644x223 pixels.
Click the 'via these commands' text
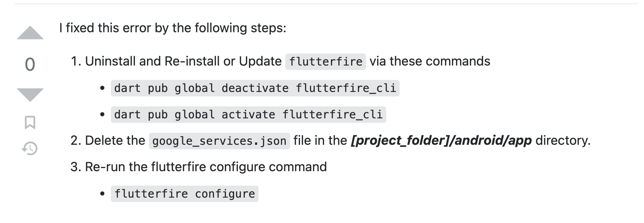pos(430,61)
